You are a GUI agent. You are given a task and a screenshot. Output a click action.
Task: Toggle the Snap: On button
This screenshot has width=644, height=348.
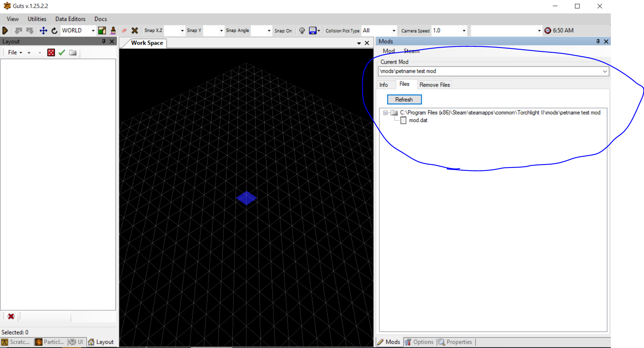click(283, 31)
